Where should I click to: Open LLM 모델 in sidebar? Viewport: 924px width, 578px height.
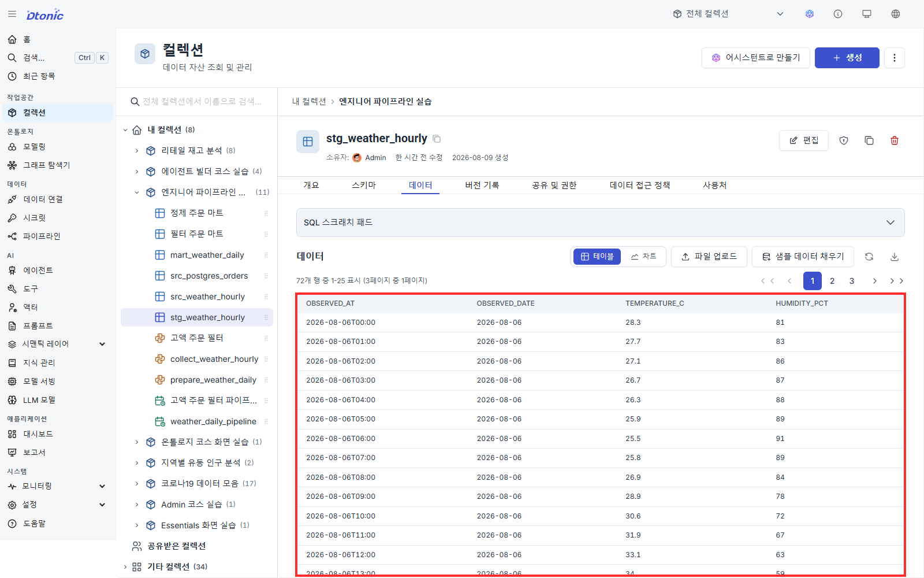58,400
